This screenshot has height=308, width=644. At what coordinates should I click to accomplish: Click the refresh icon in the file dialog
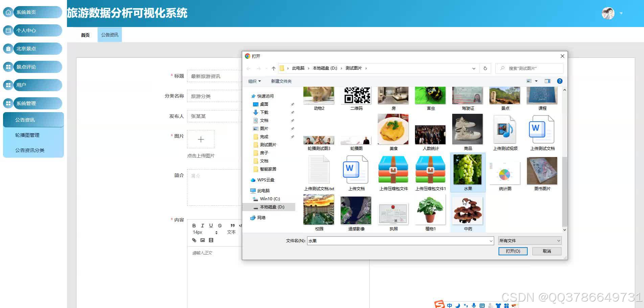485,68
